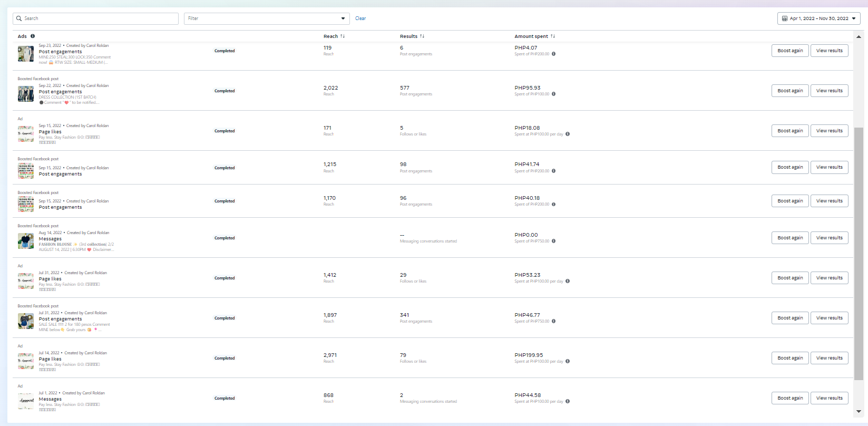Image resolution: width=868 pixels, height=426 pixels.
Task: View results for the Jul 31 post engagements ad
Action: (830, 318)
